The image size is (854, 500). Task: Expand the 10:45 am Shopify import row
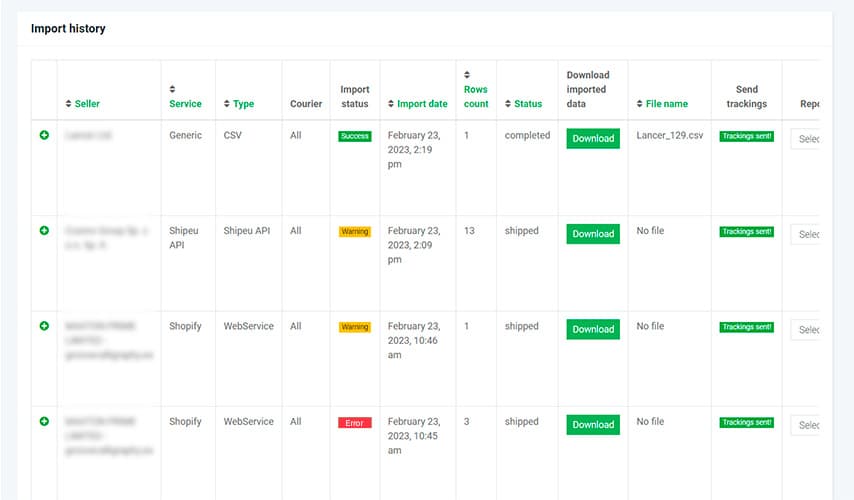pos(44,421)
